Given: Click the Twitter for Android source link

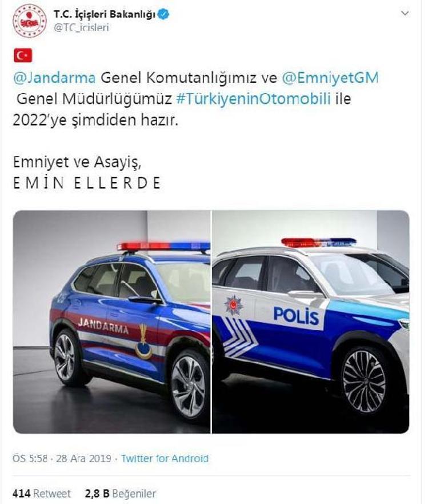Looking at the screenshot, I should pyautogui.click(x=165, y=458).
